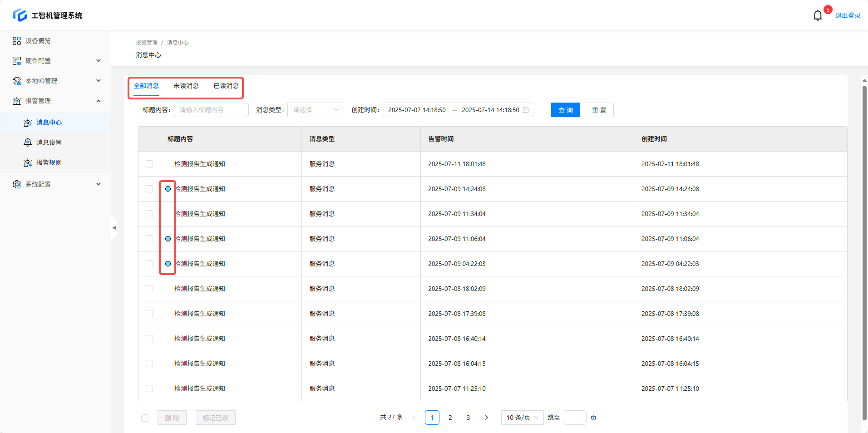
Task: Click the 系统配置 gear icon
Action: (x=17, y=184)
